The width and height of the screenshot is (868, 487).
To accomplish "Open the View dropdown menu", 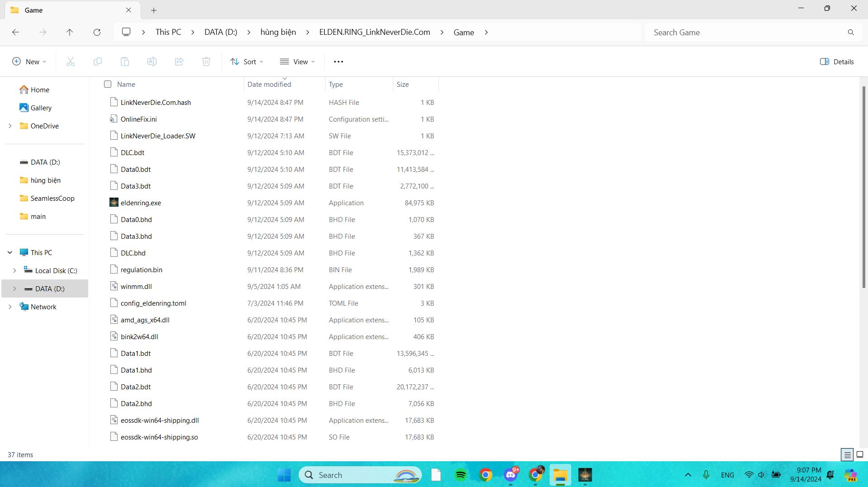I will [298, 61].
